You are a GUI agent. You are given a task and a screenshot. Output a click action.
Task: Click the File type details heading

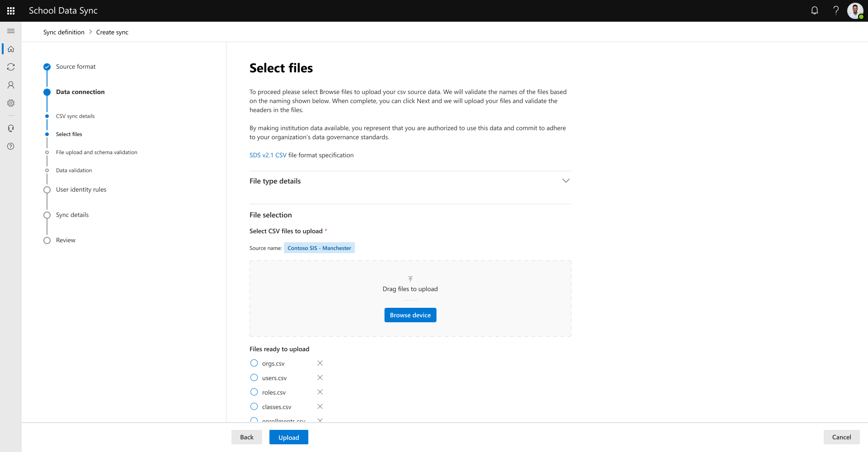pyautogui.click(x=275, y=181)
